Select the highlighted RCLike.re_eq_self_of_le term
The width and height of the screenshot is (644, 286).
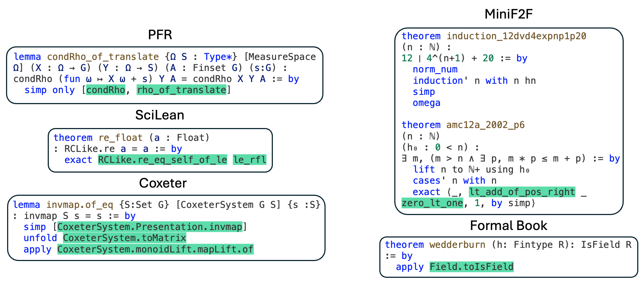[x=162, y=160]
